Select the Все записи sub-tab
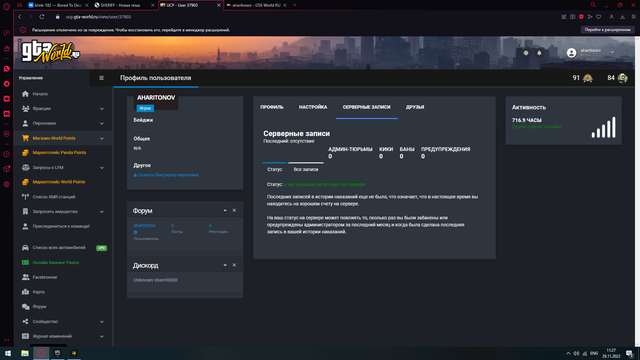Viewport: 640px width, 360px height. (x=306, y=169)
